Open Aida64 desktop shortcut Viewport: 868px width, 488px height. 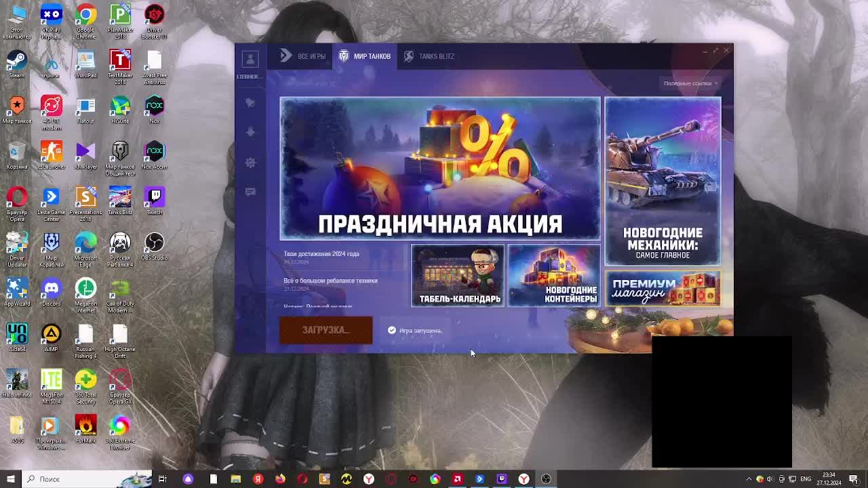point(17,337)
